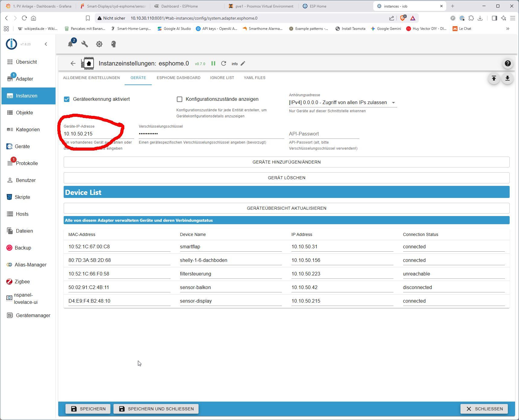This screenshot has height=420, width=519.
Task: Click the sensor-balkon disconnected status
Action: tap(454, 288)
